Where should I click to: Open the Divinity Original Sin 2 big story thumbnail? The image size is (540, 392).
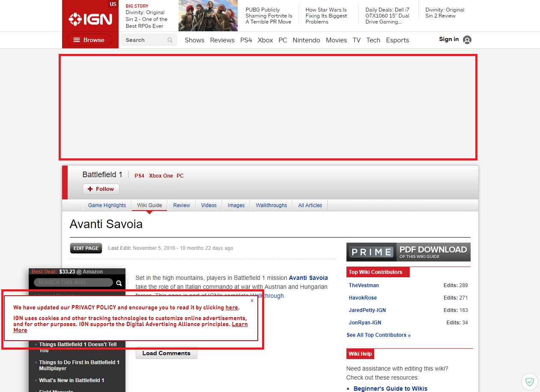tap(208, 16)
